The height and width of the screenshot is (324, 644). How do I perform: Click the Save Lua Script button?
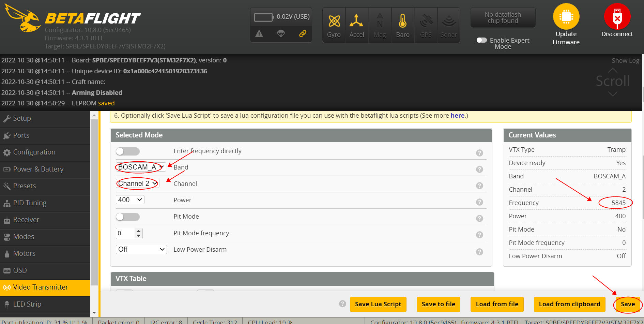[x=378, y=304]
